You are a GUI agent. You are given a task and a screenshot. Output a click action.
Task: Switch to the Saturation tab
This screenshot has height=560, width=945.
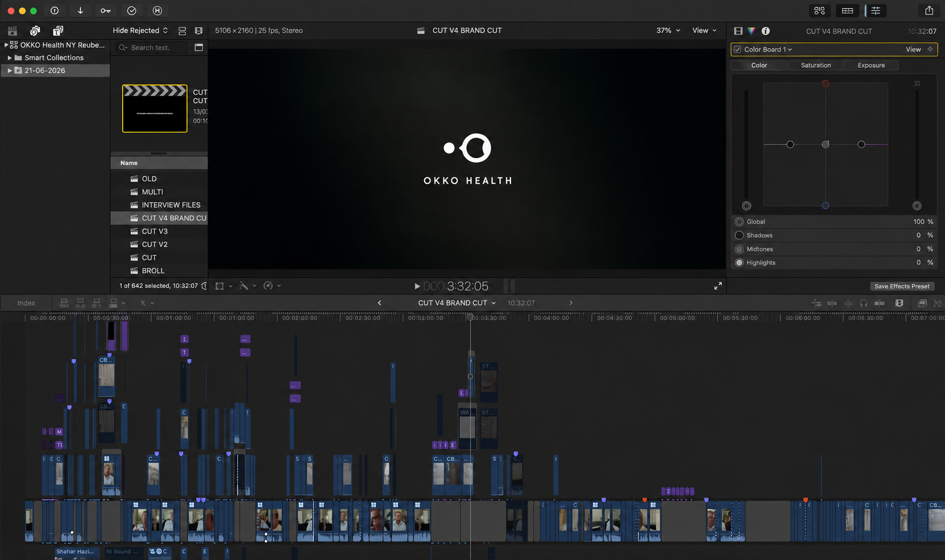tap(816, 66)
